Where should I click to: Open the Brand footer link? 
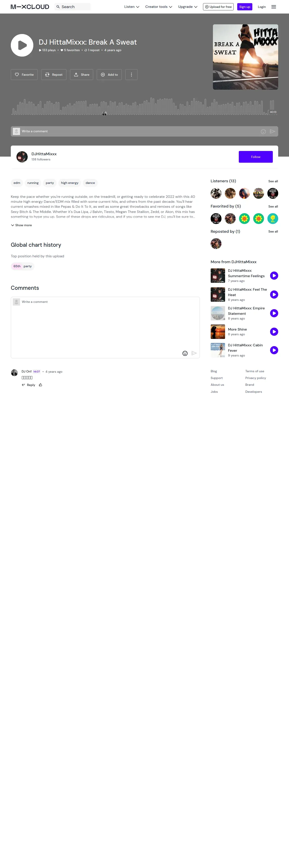click(x=250, y=385)
